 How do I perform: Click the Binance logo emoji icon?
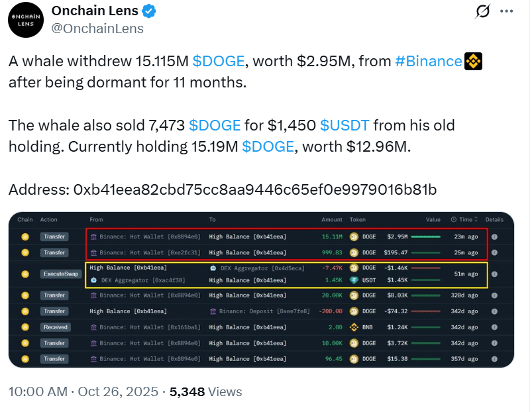[473, 62]
